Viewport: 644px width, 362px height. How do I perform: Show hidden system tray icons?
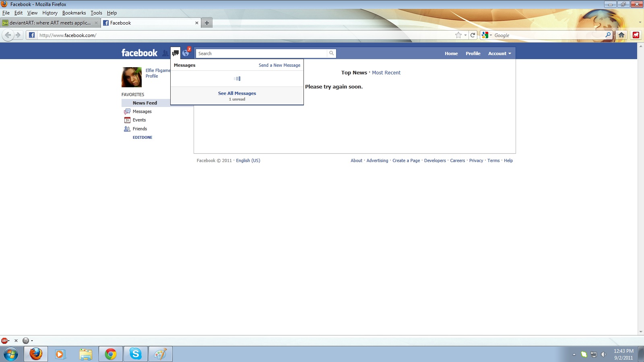(x=574, y=354)
